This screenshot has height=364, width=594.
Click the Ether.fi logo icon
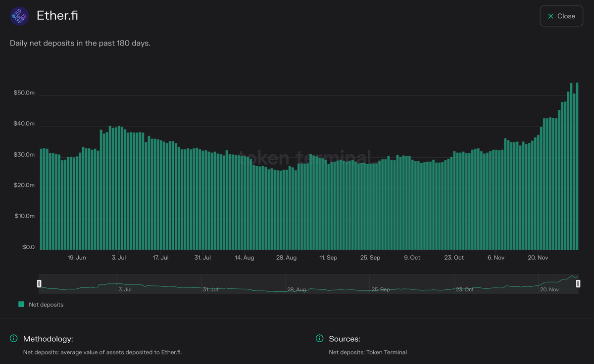coord(19,16)
